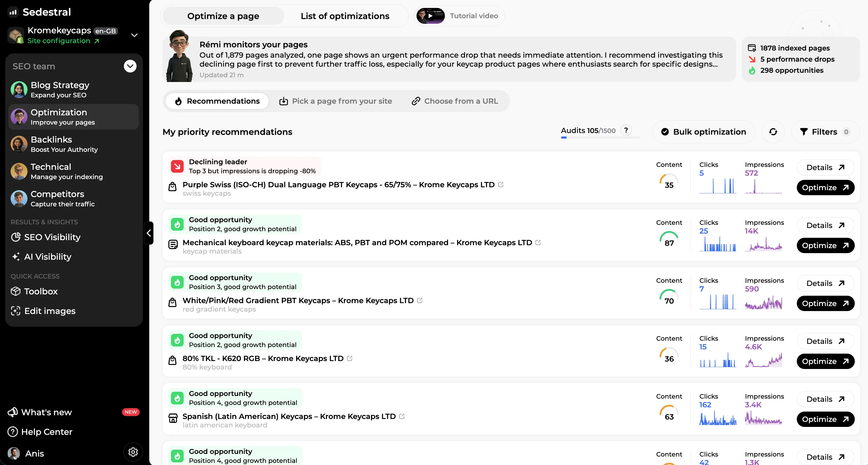This screenshot has width=868, height=465.
Task: Open Details for White/Pink/Red Gradient Keycaps
Action: coord(826,283)
